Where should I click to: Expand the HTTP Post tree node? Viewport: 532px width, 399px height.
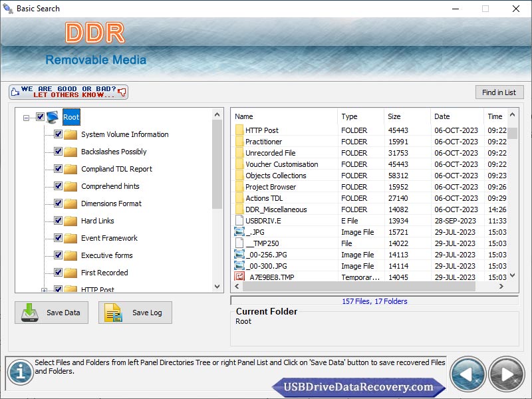(x=44, y=291)
